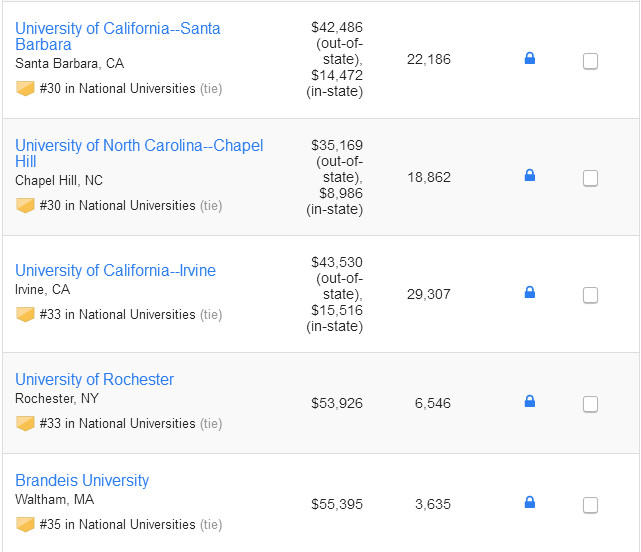
Task: Click Brandeis #35 in National Universities ranking
Action: [117, 524]
